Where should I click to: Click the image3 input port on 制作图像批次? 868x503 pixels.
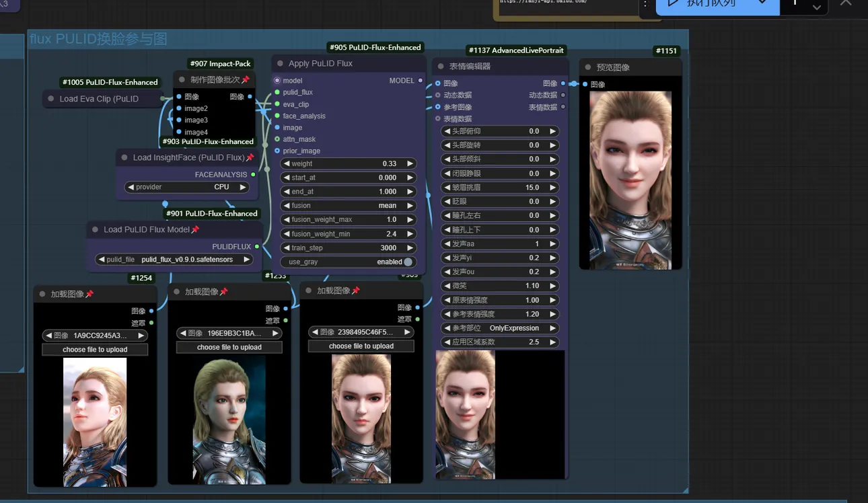click(x=179, y=120)
